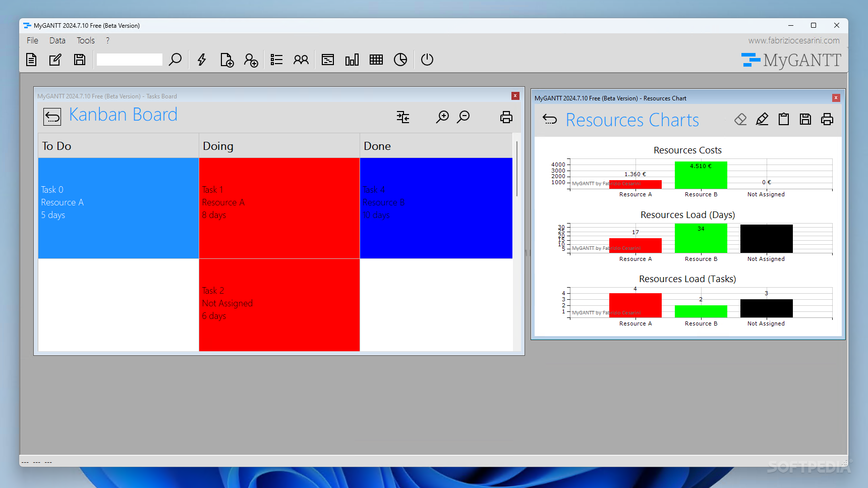Save project using main toolbar floppy icon

[80, 60]
